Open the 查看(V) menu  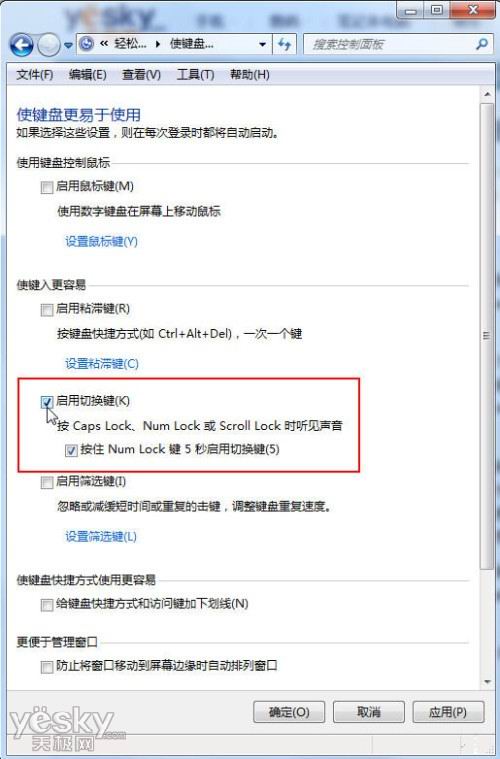(141, 75)
